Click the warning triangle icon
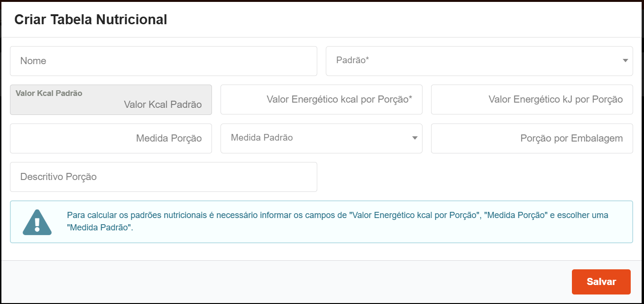The image size is (644, 304). pos(37,222)
